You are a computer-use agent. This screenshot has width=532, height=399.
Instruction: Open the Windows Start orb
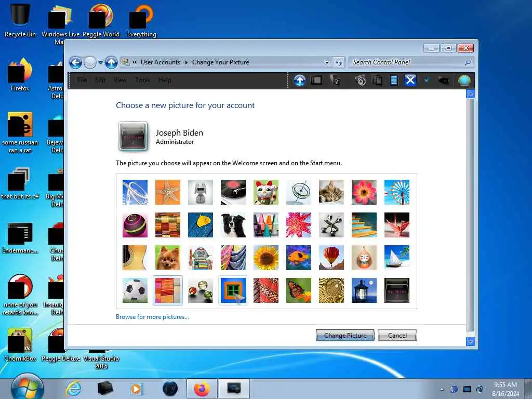tap(27, 388)
